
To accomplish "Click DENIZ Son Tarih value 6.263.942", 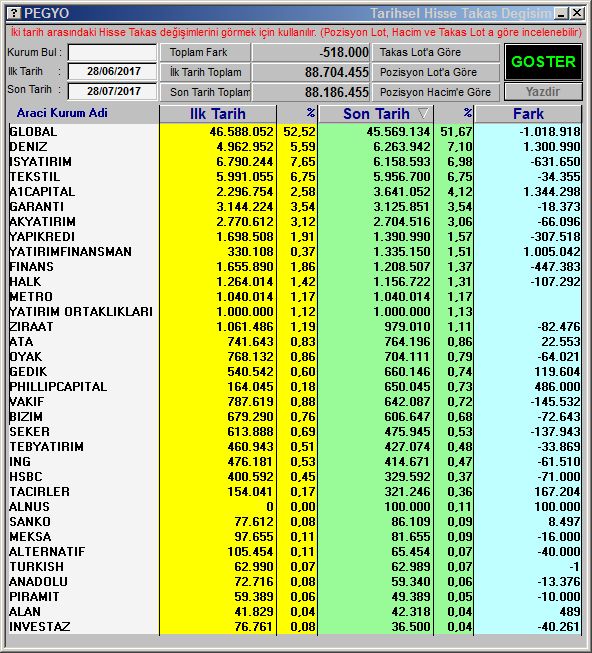I will coord(401,147).
